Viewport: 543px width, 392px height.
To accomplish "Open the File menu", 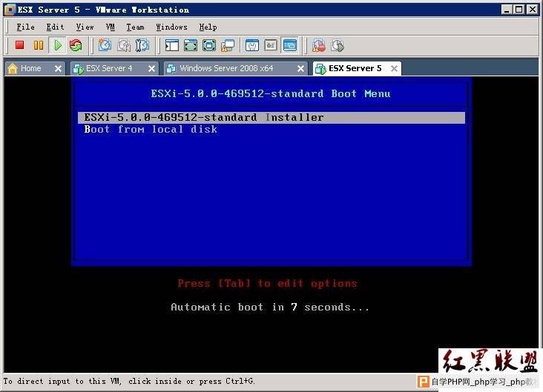I will pos(25,27).
